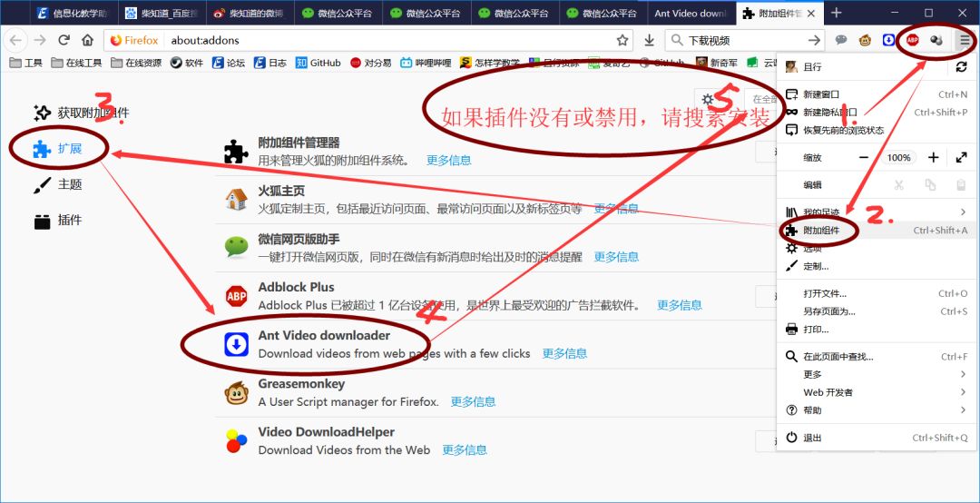Image resolution: width=980 pixels, height=503 pixels.
Task: Reset zoom via the 100% button
Action: coord(898,158)
